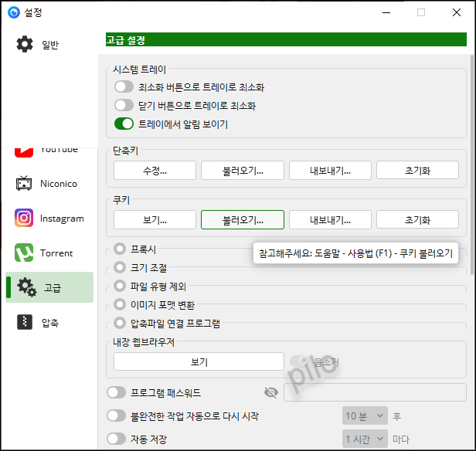
Task: Enable 이미지 포맷 변환 option
Action: 120,304
